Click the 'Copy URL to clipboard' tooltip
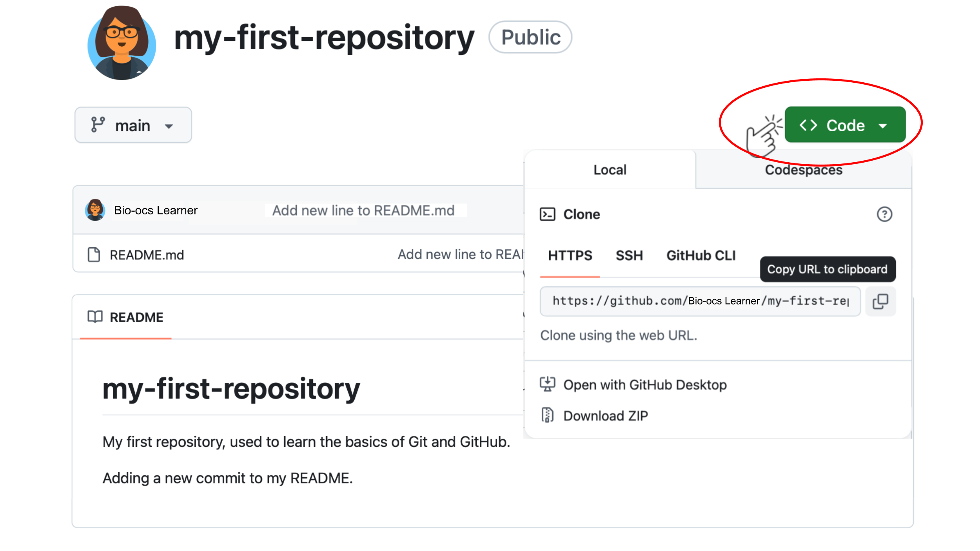The image size is (980, 551). tap(828, 269)
